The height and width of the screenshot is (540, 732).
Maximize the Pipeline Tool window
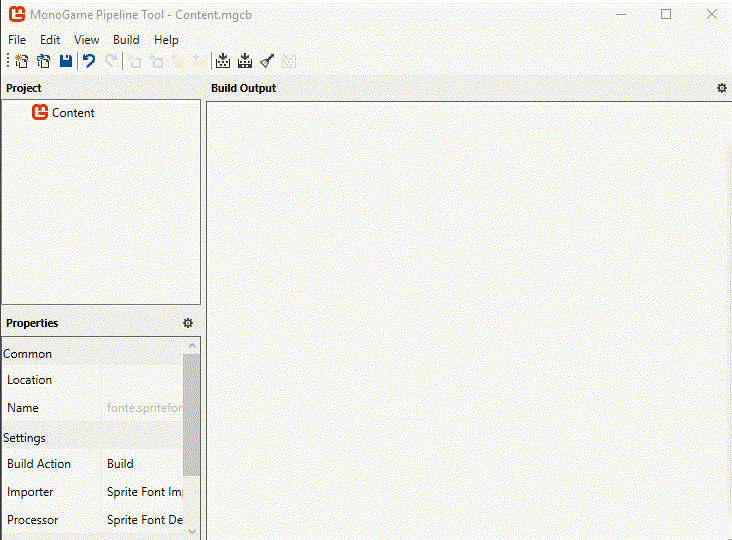coord(666,14)
